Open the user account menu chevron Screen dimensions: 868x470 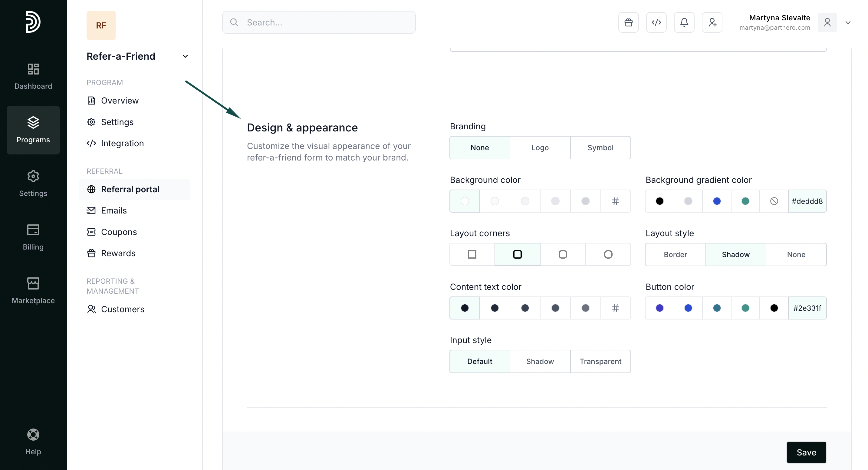pos(848,23)
